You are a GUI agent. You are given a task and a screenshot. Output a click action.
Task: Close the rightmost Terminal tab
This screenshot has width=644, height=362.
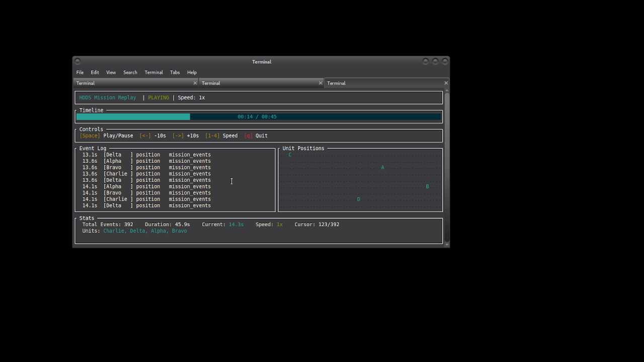point(446,83)
